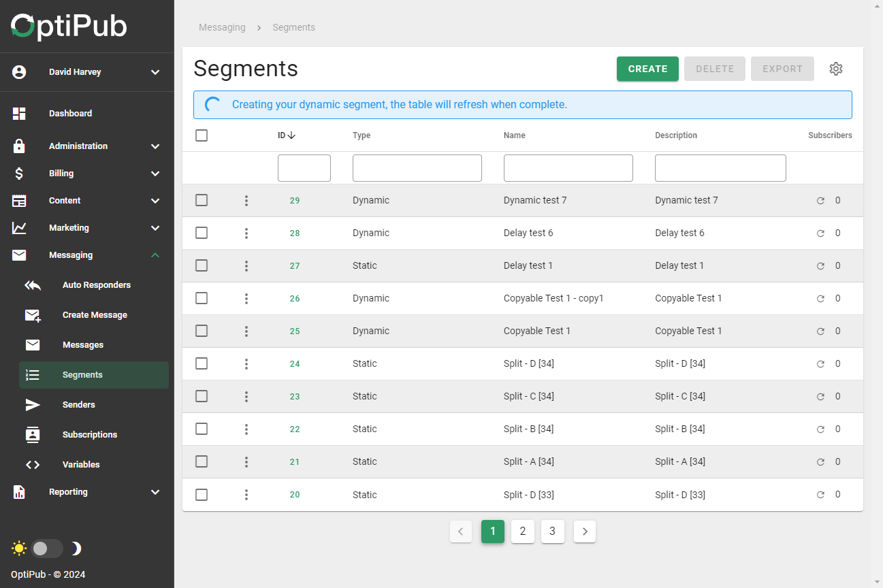Expand the Reporting section chevron
The image size is (883, 588).
pos(155,492)
